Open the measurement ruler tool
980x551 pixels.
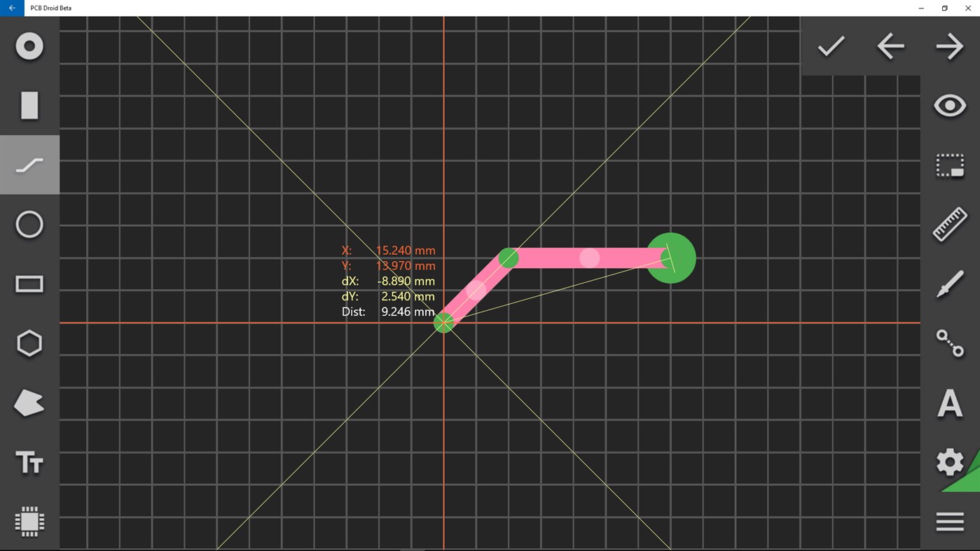click(949, 224)
